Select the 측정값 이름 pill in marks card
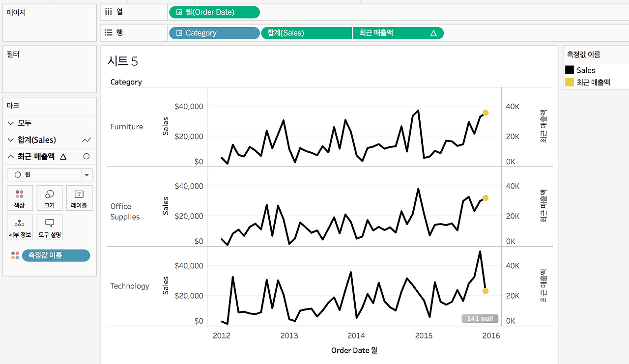Viewport: 629px width, 364px height. pyautogui.click(x=56, y=255)
